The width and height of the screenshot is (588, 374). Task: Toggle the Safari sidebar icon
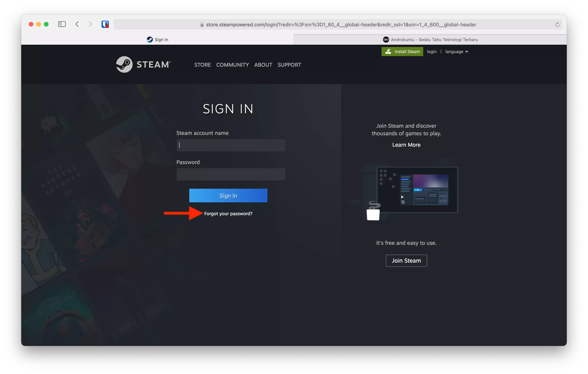coord(62,24)
